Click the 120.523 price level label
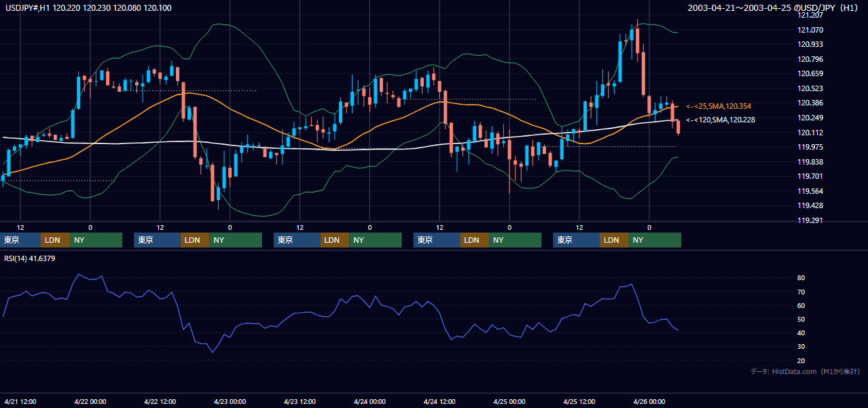The width and height of the screenshot is (868, 408). [x=810, y=88]
